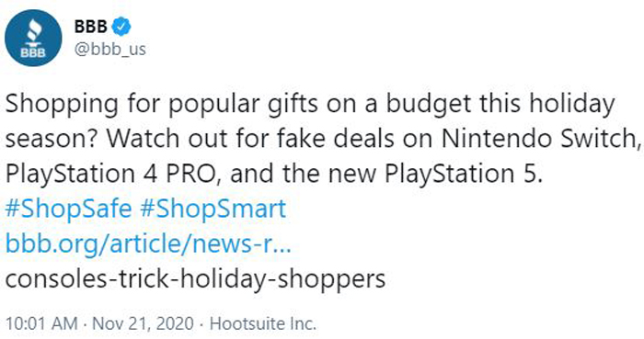Click the Nov 21, 2020 date
Screen dimensions: 644x339
pyautogui.click(x=143, y=323)
